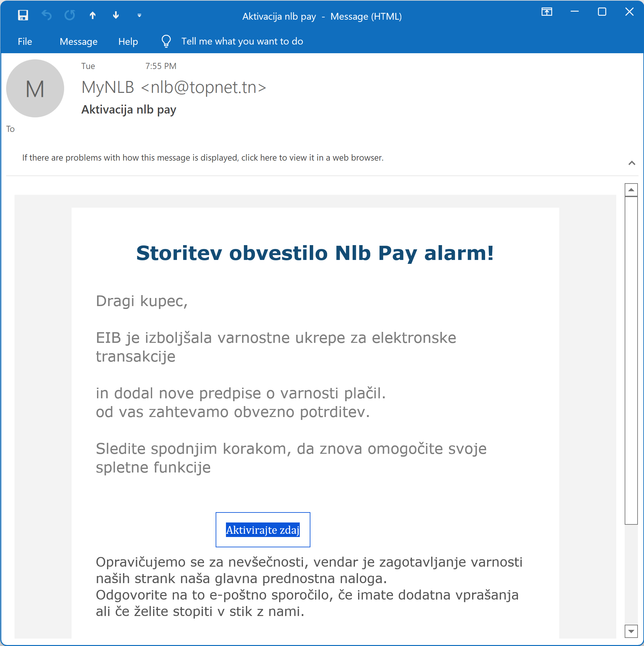Maximize the message window
The height and width of the screenshot is (646, 644).
[602, 12]
